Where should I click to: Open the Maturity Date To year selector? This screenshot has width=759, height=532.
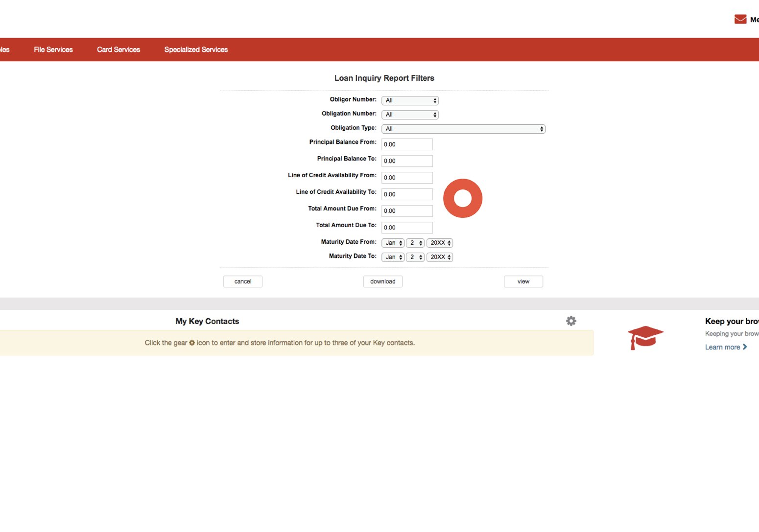(439, 257)
